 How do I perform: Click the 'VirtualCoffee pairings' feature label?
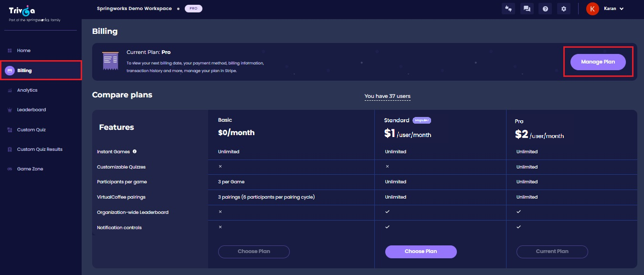(121, 197)
